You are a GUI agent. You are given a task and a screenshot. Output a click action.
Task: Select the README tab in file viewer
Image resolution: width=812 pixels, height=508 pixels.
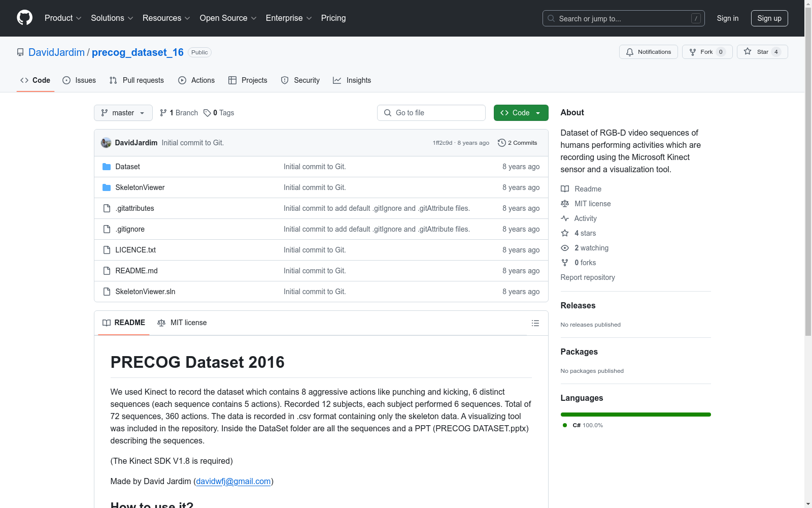click(124, 323)
